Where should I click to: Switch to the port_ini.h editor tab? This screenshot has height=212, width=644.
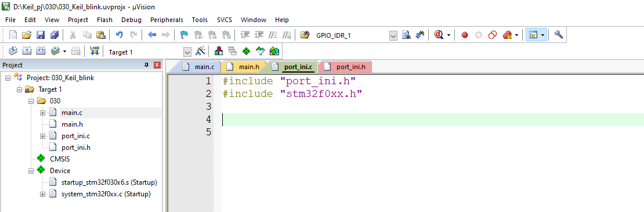[x=345, y=67]
